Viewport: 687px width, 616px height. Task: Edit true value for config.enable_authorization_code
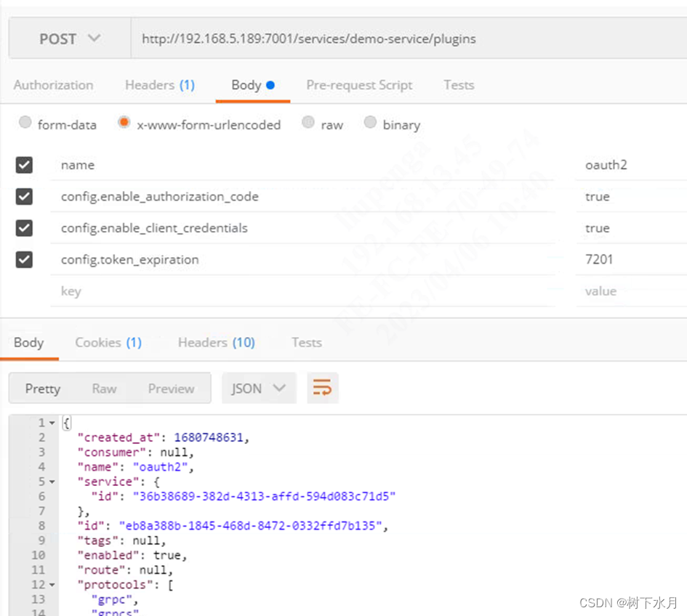pyautogui.click(x=631, y=197)
